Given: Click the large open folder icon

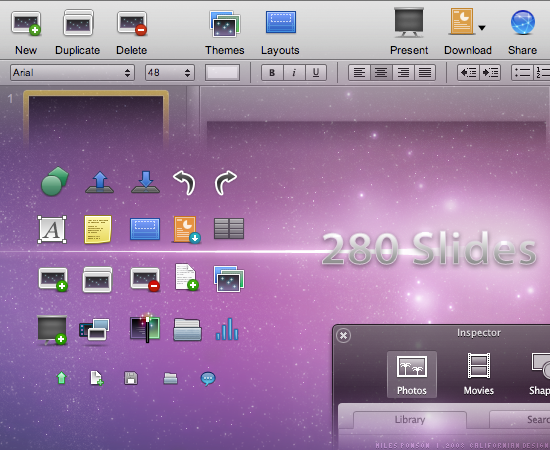Looking at the screenshot, I should tap(187, 330).
